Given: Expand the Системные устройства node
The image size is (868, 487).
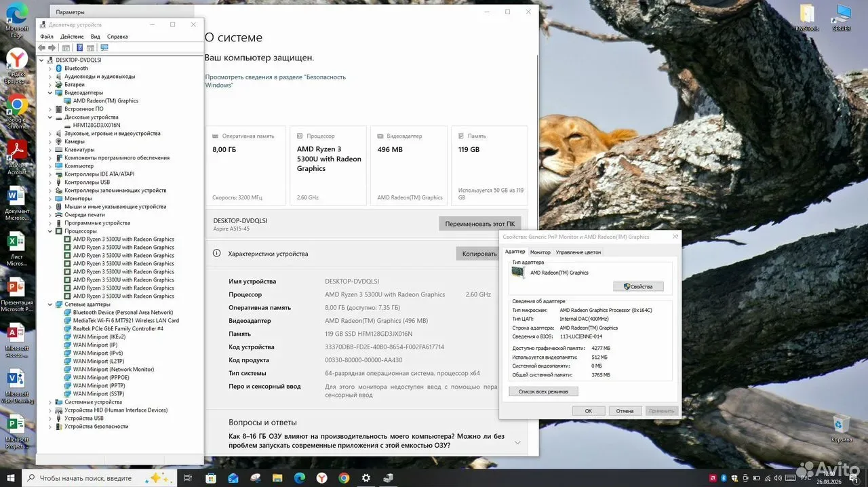Looking at the screenshot, I should pos(50,402).
